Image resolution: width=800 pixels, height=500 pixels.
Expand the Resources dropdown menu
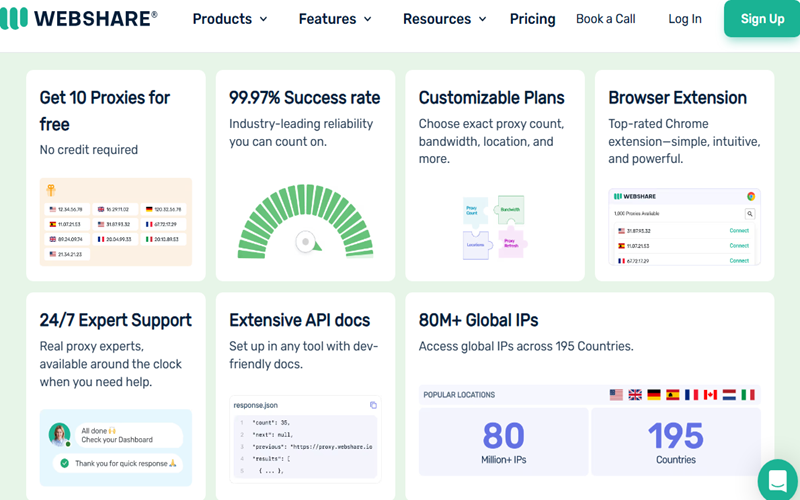click(x=444, y=19)
